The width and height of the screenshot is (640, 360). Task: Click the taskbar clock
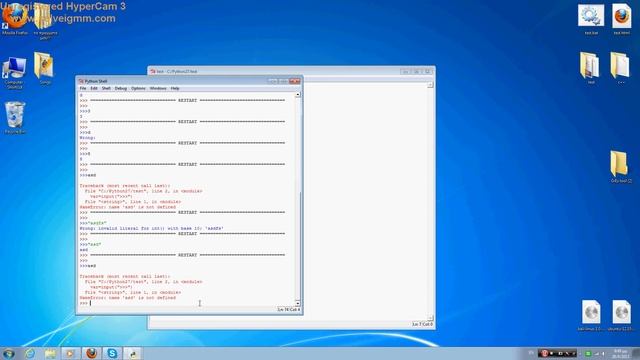tap(620, 353)
